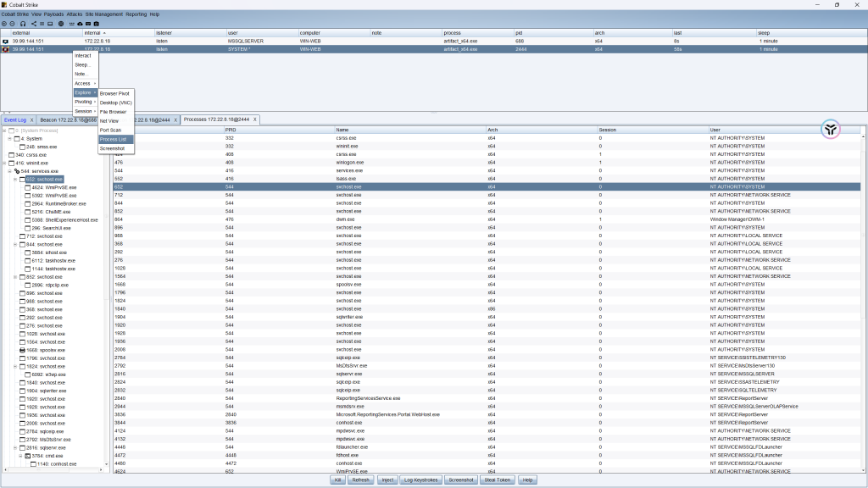Click the Steal Token button
This screenshot has height=488, width=868.
[497, 480]
